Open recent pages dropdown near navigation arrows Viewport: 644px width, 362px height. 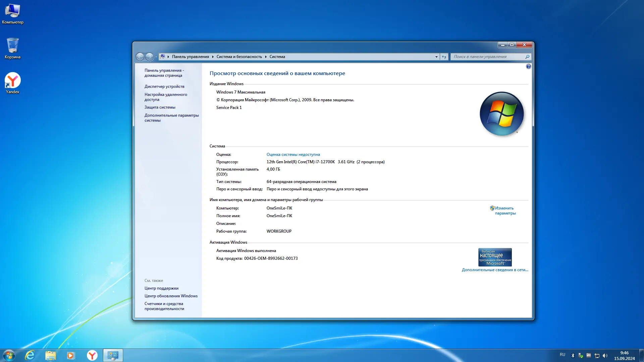pyautogui.click(x=156, y=57)
